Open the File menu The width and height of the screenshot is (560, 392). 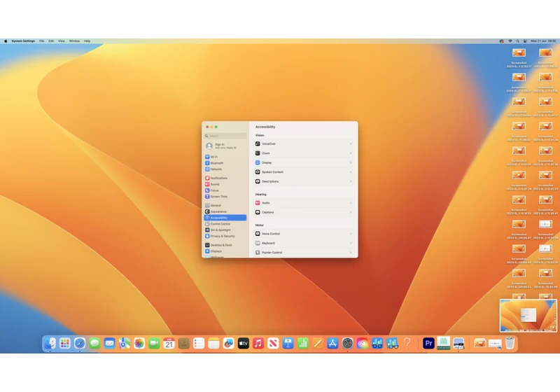pyautogui.click(x=41, y=41)
